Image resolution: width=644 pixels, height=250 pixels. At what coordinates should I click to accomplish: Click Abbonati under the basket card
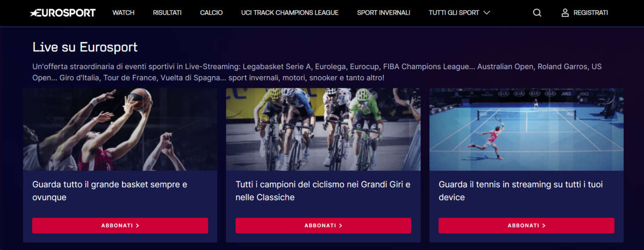[120, 226]
